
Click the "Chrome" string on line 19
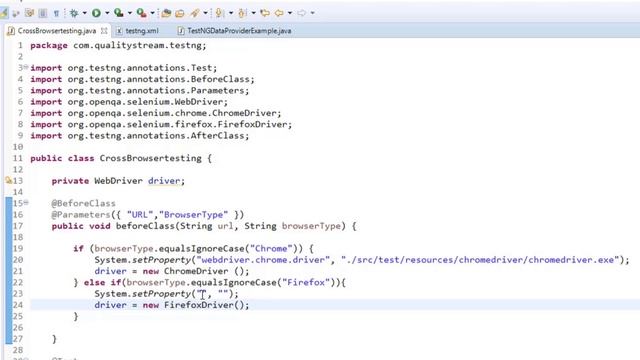click(271, 249)
